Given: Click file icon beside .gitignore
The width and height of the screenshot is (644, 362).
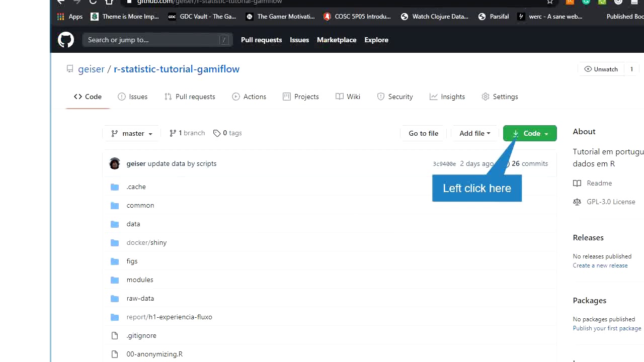Looking at the screenshot, I should point(115,335).
